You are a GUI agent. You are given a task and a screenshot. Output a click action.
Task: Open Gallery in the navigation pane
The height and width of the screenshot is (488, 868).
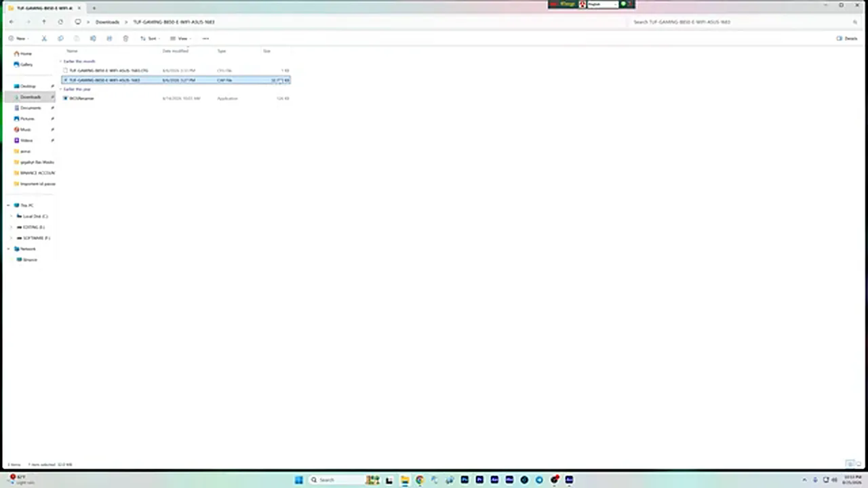coord(23,64)
